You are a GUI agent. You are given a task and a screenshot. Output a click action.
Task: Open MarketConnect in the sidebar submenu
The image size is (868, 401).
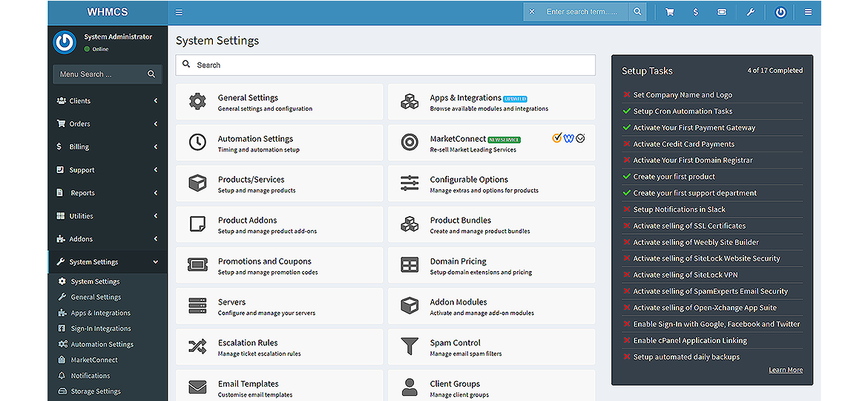pos(94,360)
